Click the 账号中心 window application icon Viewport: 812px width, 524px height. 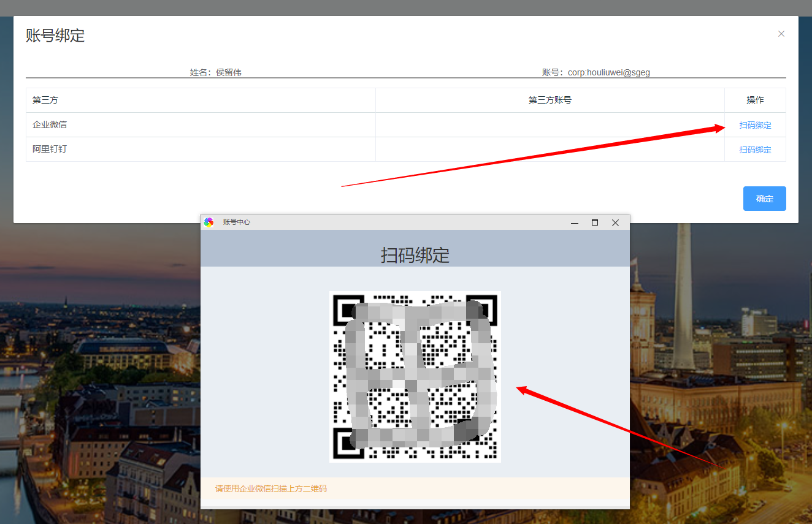(209, 222)
